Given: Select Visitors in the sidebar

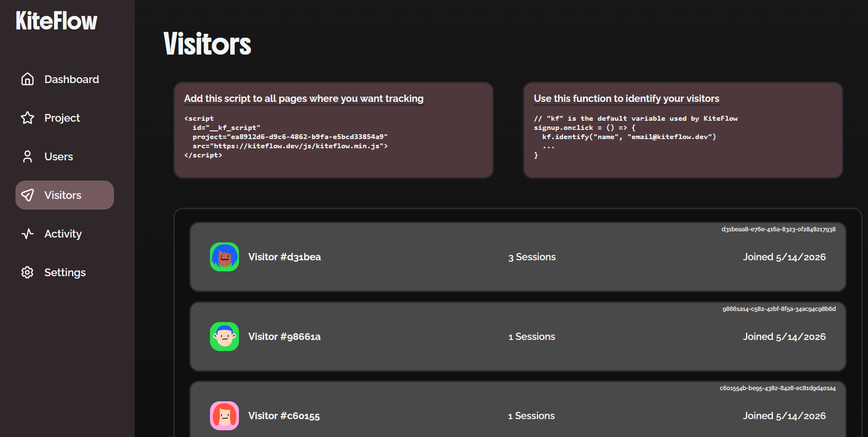Looking at the screenshot, I should [x=65, y=195].
